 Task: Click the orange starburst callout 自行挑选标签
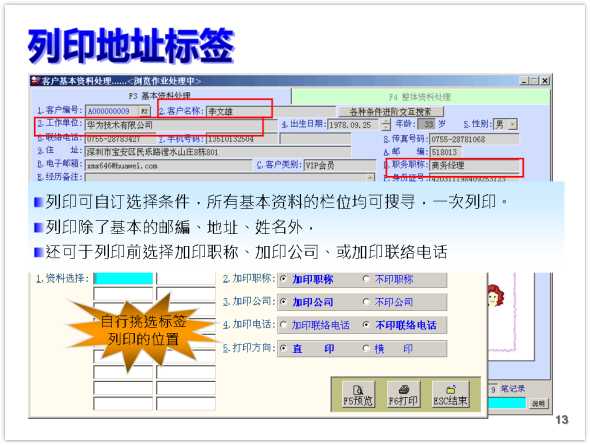(x=143, y=330)
